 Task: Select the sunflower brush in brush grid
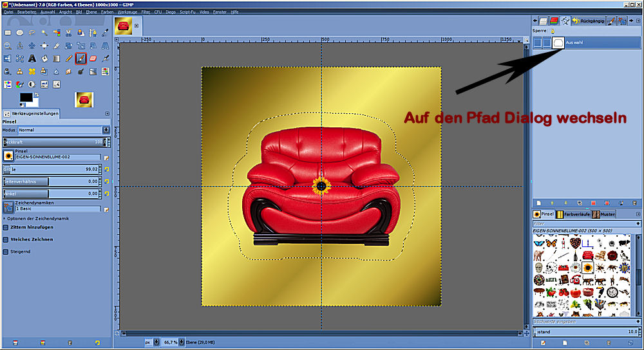[x=587, y=268]
